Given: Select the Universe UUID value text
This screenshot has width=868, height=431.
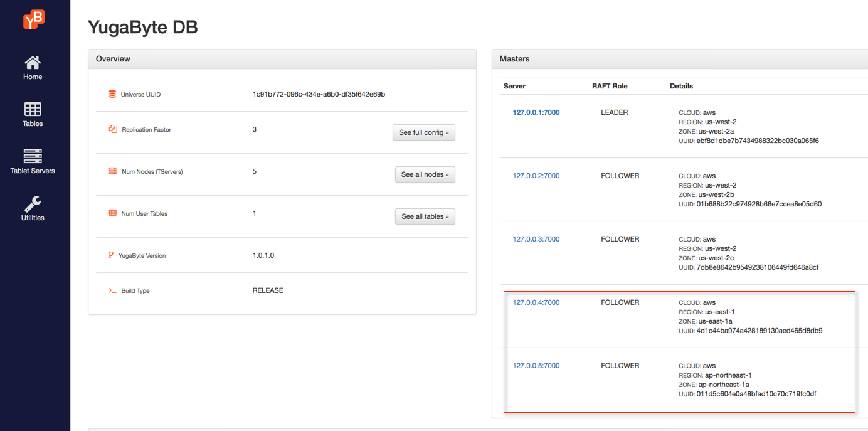Looking at the screenshot, I should (319, 95).
